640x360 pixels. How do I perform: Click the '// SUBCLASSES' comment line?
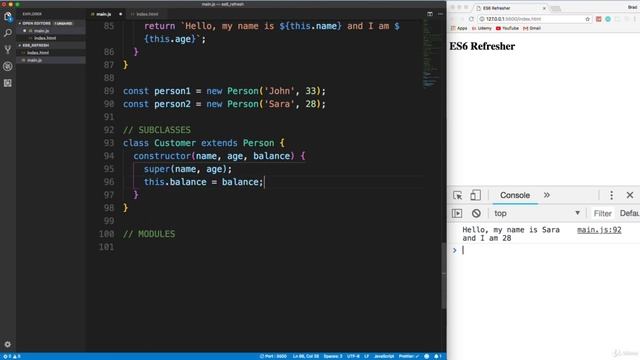point(157,130)
